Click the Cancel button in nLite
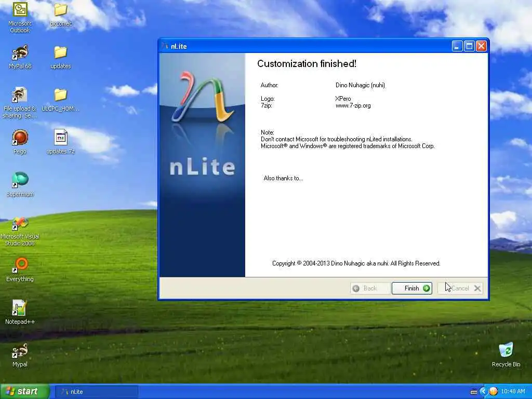The height and width of the screenshot is (399, 532). pyautogui.click(x=460, y=288)
